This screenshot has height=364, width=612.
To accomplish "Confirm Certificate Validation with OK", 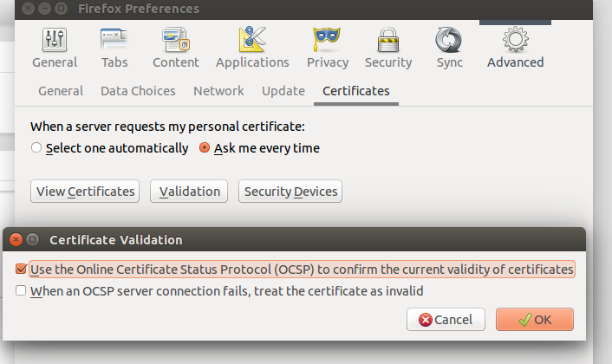I will tap(535, 320).
